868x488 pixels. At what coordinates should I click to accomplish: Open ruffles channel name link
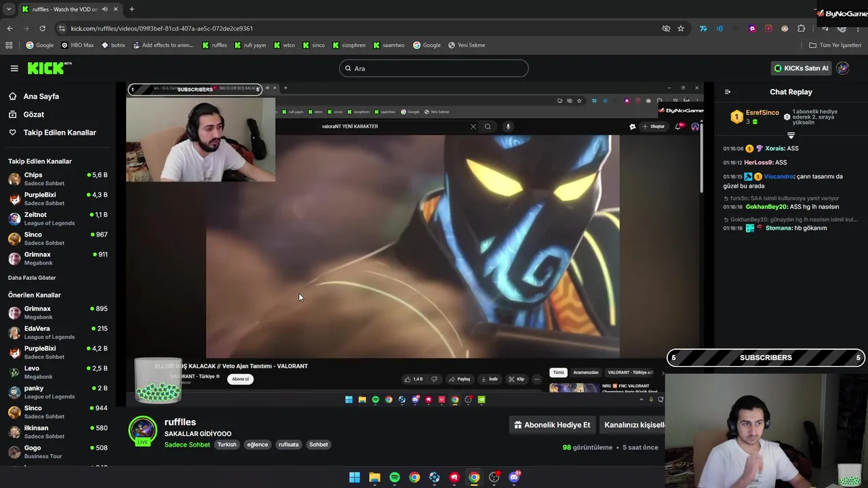tap(180, 422)
